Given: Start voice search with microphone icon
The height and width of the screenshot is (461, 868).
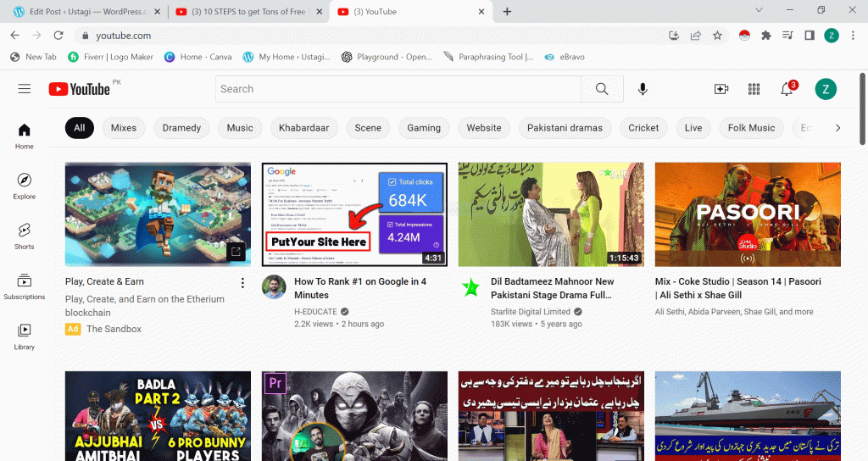Looking at the screenshot, I should click(643, 89).
